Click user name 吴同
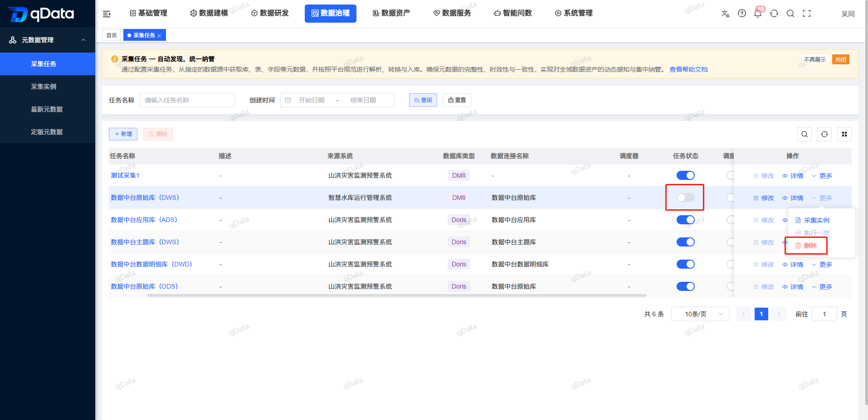This screenshot has width=868, height=420. [848, 14]
